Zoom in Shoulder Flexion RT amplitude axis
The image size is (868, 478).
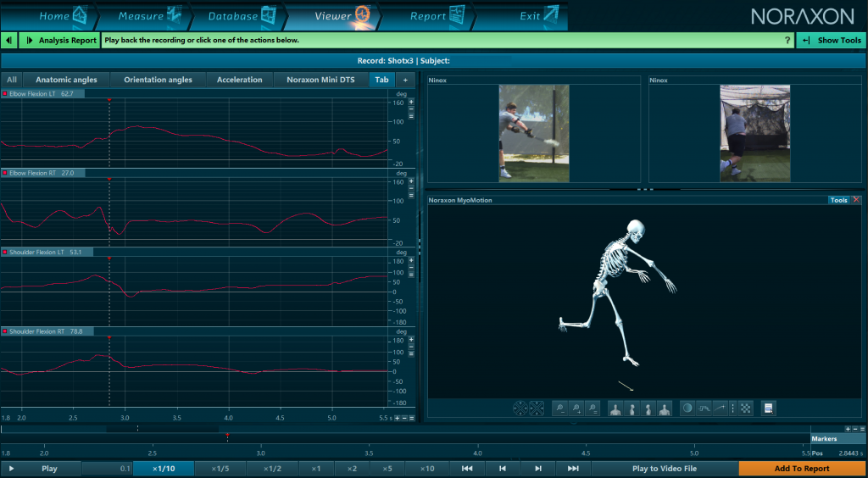coord(411,339)
